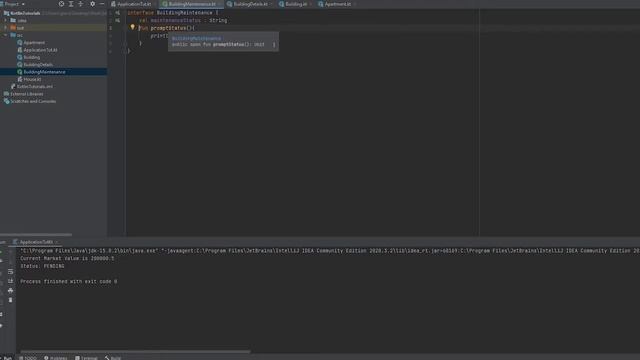Screen dimensions: 640x360
Task: Click the BuildingMaintenance link in tooltip popup
Action: [196, 38]
